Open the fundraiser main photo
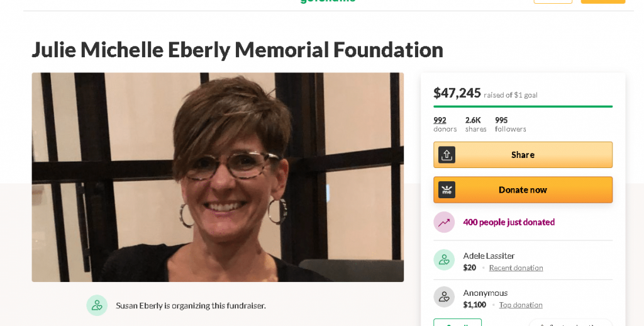The image size is (644, 326). (x=218, y=177)
